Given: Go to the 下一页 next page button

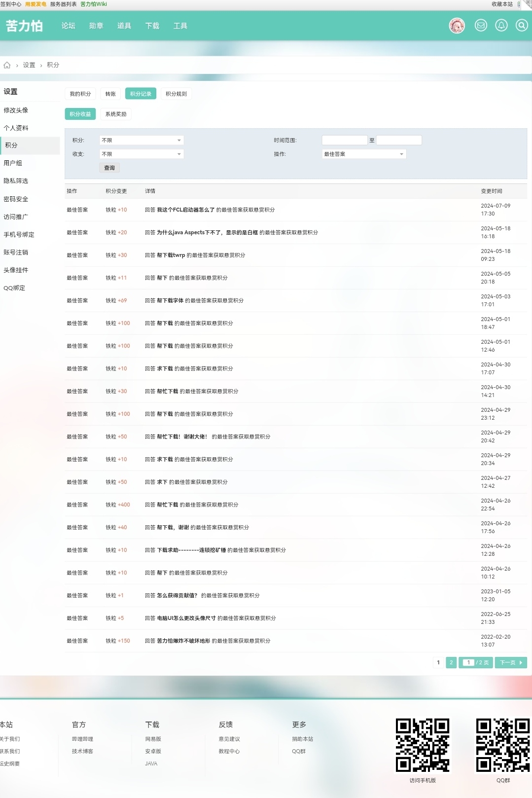Looking at the screenshot, I should (x=511, y=663).
